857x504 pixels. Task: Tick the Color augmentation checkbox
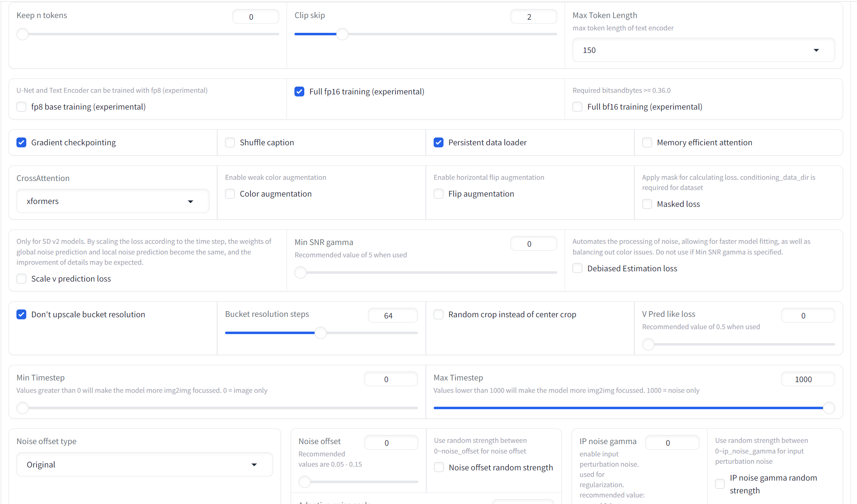(x=230, y=194)
